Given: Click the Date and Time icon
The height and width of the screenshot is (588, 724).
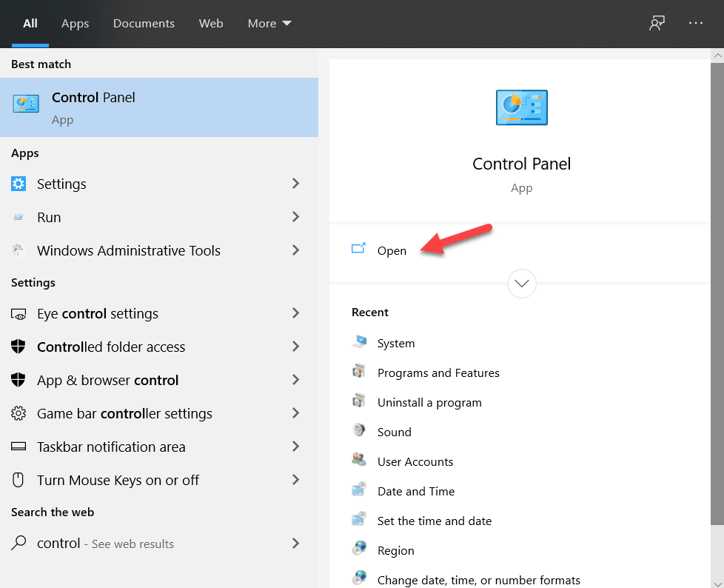Looking at the screenshot, I should (359, 490).
